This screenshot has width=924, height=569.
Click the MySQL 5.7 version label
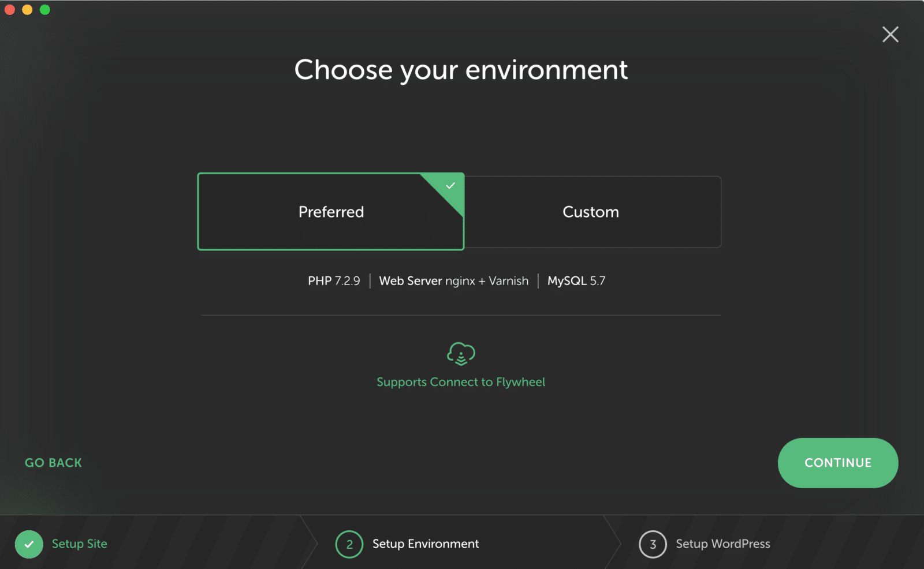[576, 281]
